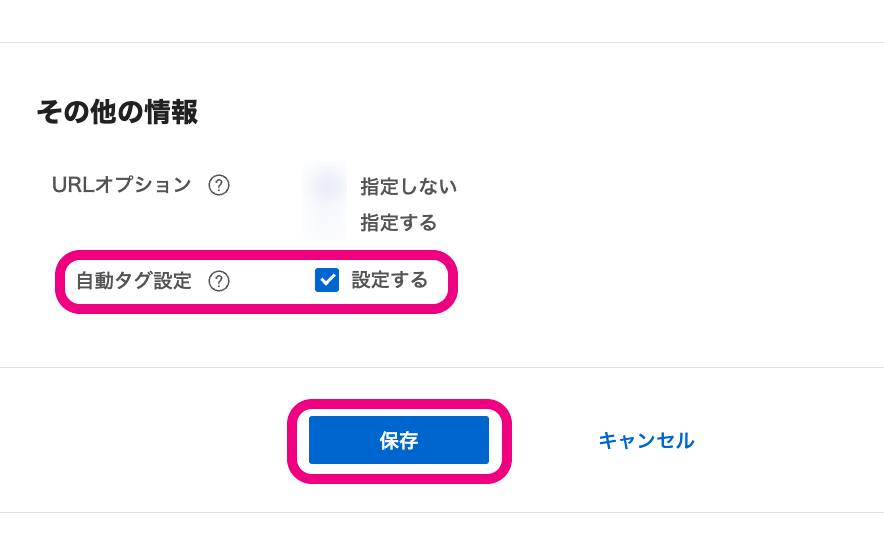Choose the 指定する radio option
The width and height of the screenshot is (884, 535).
pos(325,222)
